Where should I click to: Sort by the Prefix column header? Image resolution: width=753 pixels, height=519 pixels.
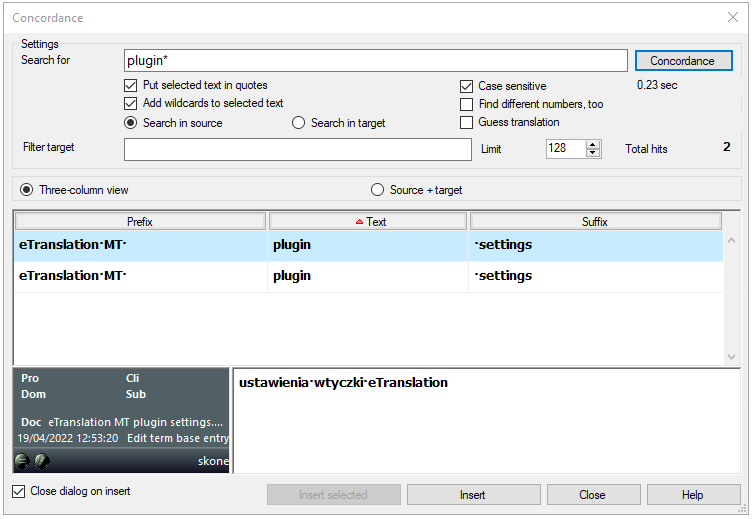click(x=140, y=222)
